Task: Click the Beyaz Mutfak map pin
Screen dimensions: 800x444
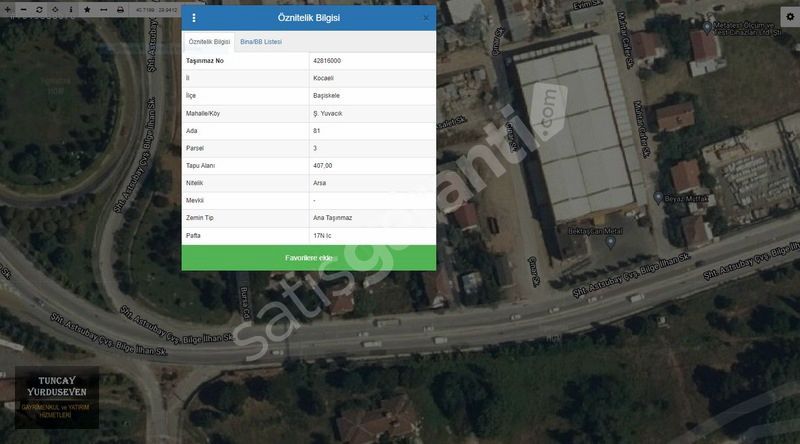Action: 658,197
